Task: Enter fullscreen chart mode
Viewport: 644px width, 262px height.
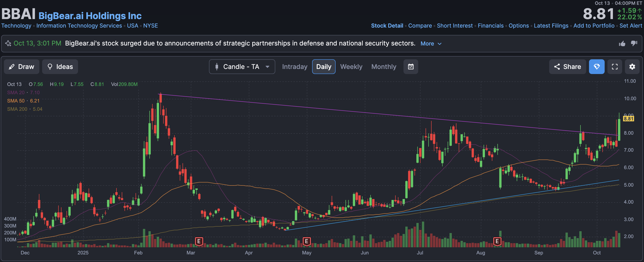Action: pos(615,67)
